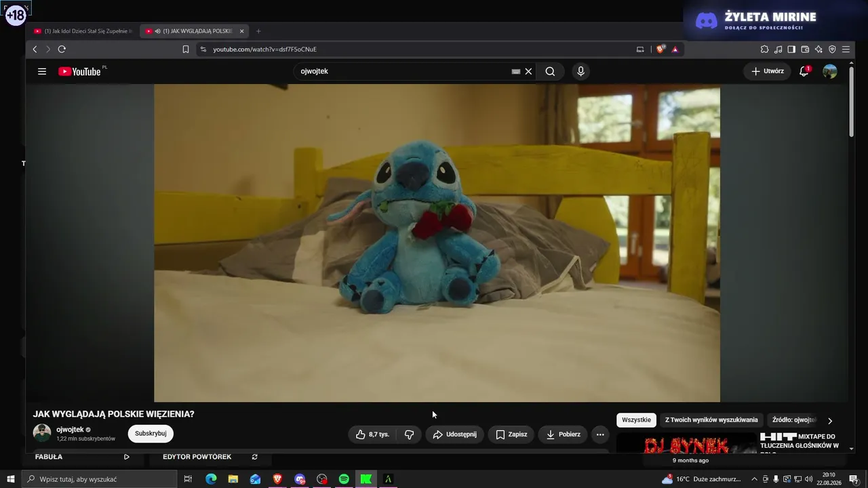
Task: Open Brave Rewards triangle icon
Action: pyautogui.click(x=675, y=49)
